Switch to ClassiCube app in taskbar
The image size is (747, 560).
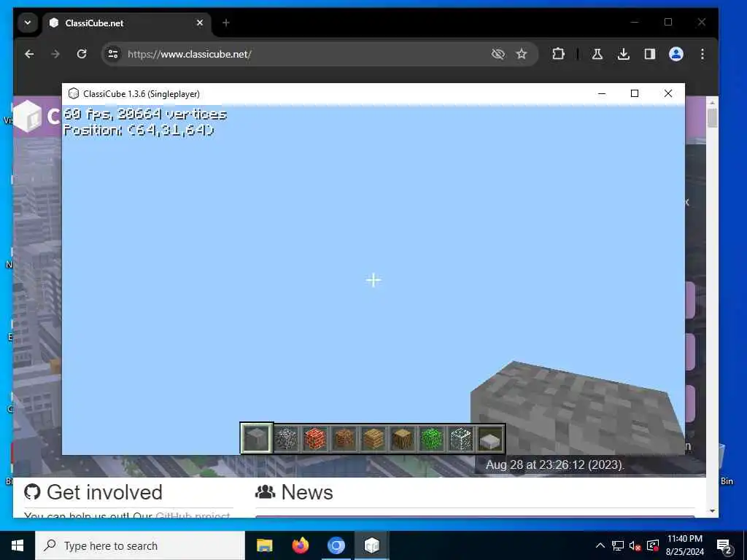pos(371,545)
